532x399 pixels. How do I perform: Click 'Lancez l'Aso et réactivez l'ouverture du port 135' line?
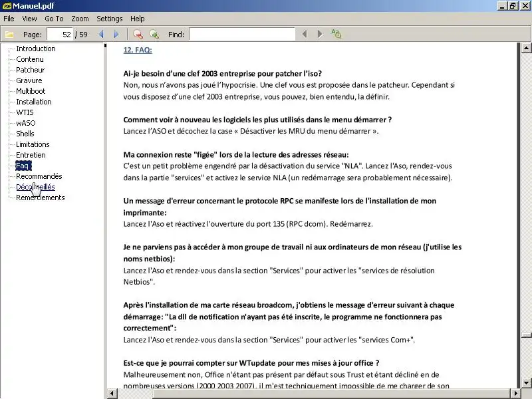pyautogui.click(x=248, y=224)
